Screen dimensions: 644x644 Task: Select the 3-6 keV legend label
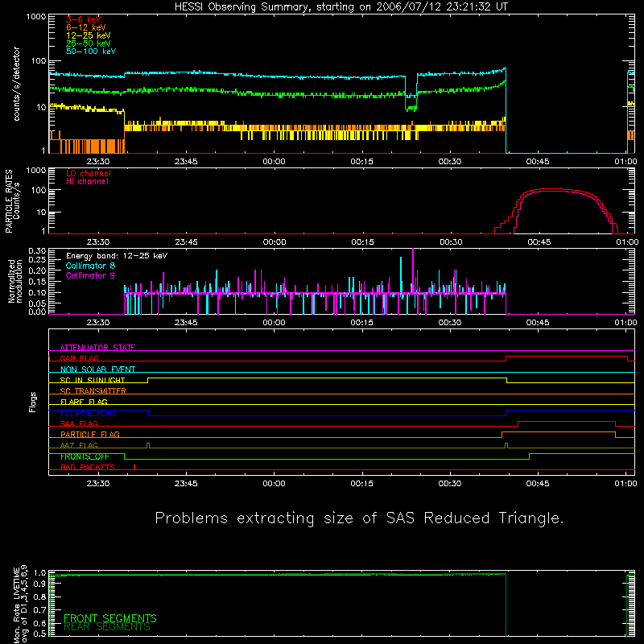83,19
